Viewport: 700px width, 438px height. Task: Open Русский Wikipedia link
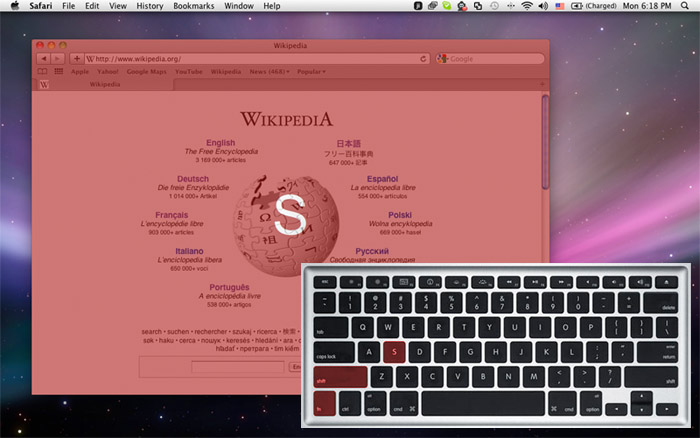pos(372,251)
